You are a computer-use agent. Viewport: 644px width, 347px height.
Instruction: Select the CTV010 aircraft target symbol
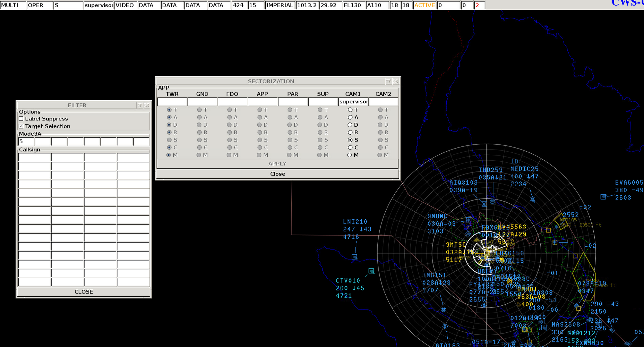371,271
